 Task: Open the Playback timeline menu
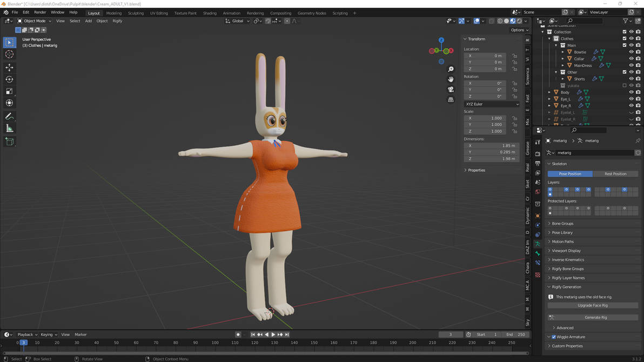tap(27, 335)
